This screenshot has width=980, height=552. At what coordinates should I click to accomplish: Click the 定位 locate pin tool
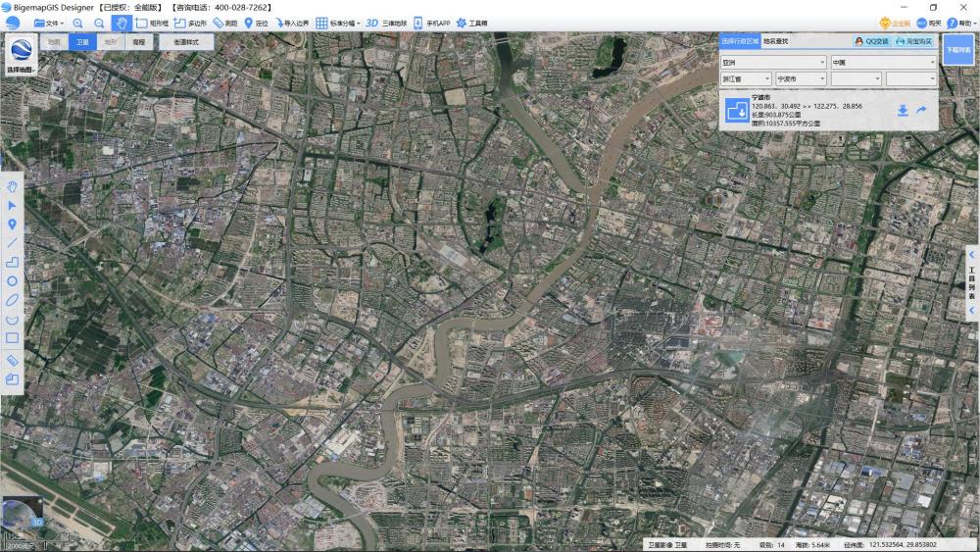click(x=256, y=24)
